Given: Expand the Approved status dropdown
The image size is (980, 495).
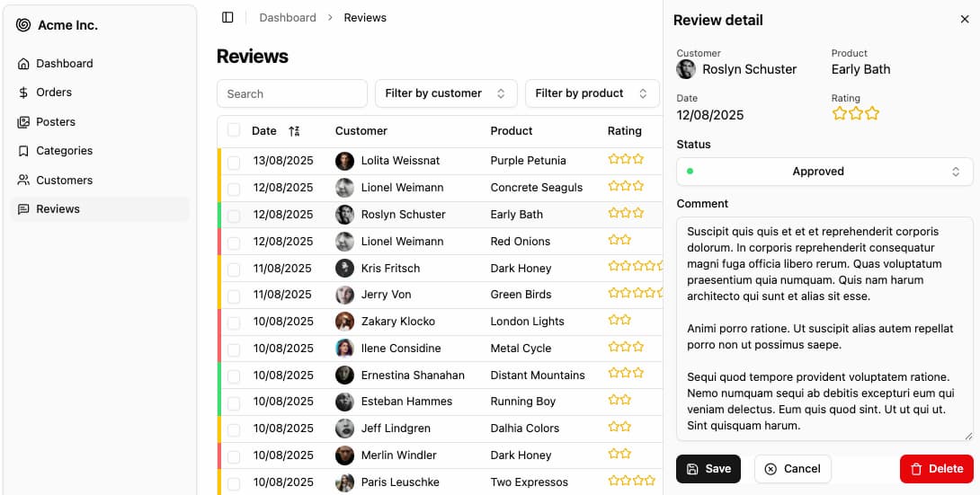Looking at the screenshot, I should (824, 172).
